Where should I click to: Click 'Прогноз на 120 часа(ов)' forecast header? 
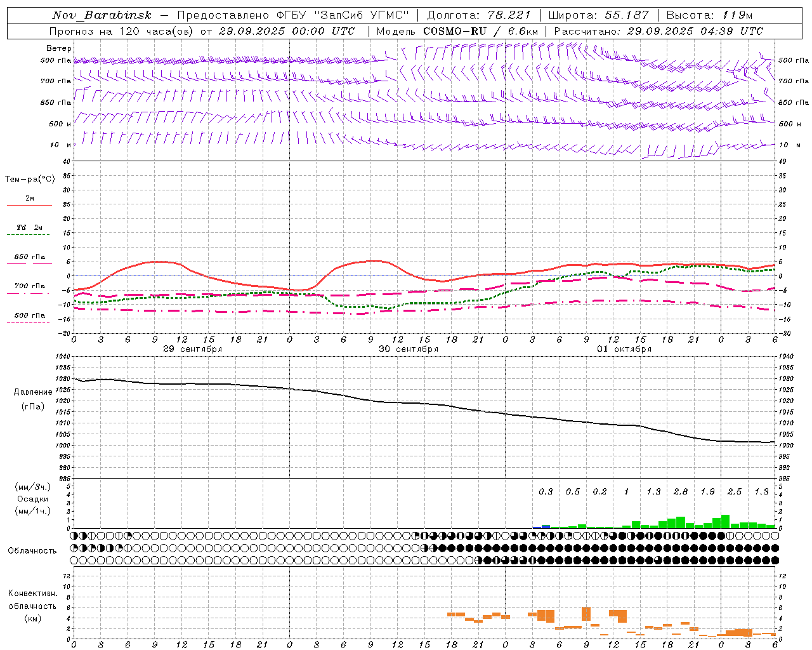pos(122,31)
